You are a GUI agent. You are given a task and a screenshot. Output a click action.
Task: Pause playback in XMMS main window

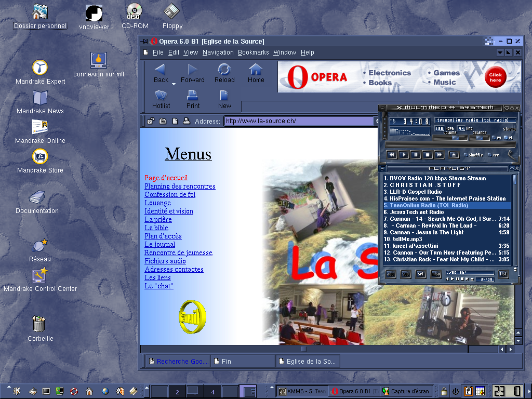coord(416,155)
